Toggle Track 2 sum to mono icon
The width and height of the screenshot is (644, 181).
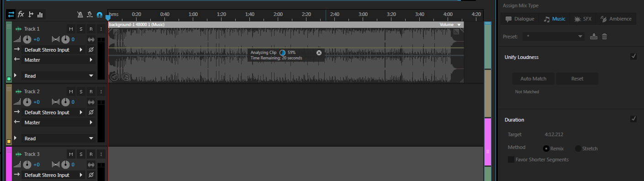pos(91,102)
